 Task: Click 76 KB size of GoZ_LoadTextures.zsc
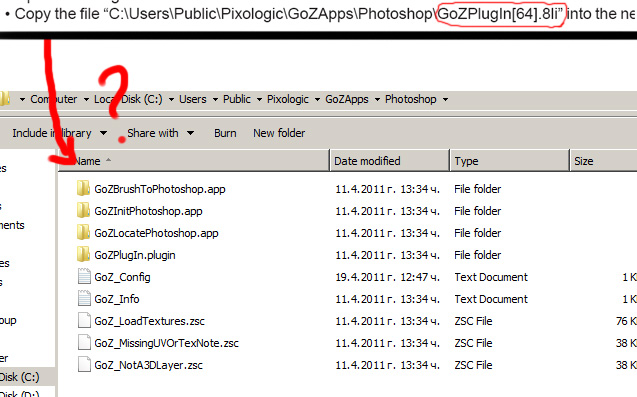[x=626, y=321]
